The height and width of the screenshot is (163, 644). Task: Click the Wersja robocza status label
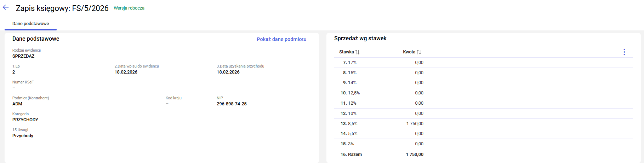click(129, 8)
